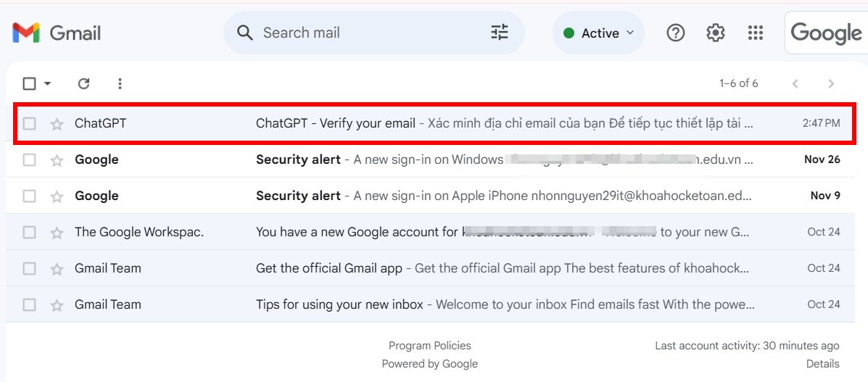
Task: Check The Google Workspace email checkbox
Action: click(29, 233)
